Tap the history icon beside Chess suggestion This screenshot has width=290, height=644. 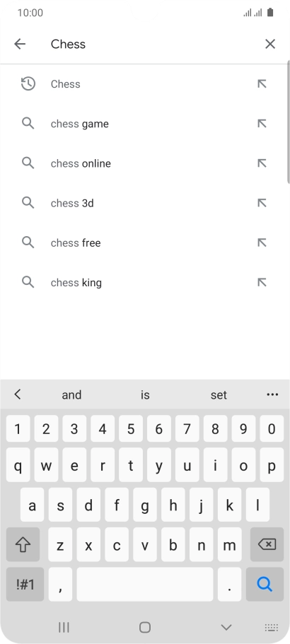tap(28, 84)
